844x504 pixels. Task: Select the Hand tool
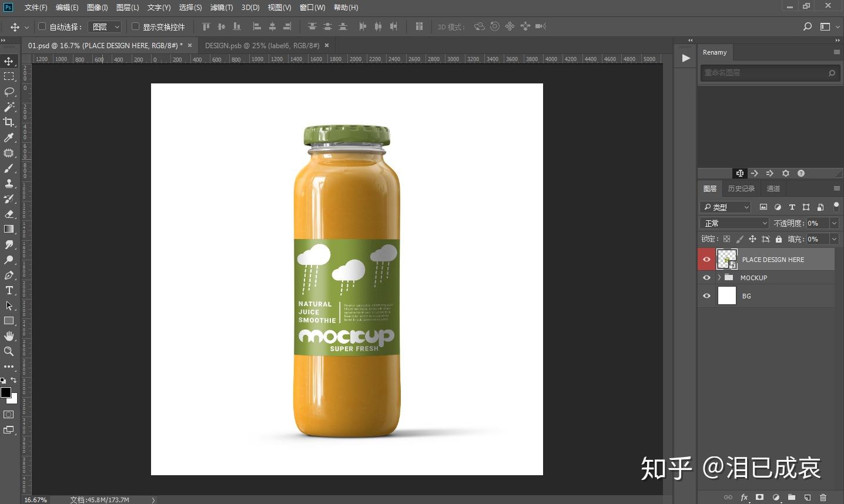9,336
